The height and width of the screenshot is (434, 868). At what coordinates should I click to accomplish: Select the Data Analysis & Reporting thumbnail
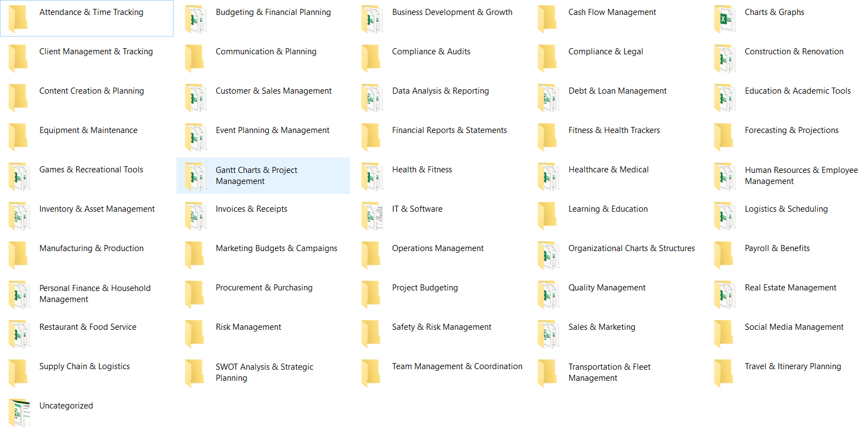tap(371, 98)
